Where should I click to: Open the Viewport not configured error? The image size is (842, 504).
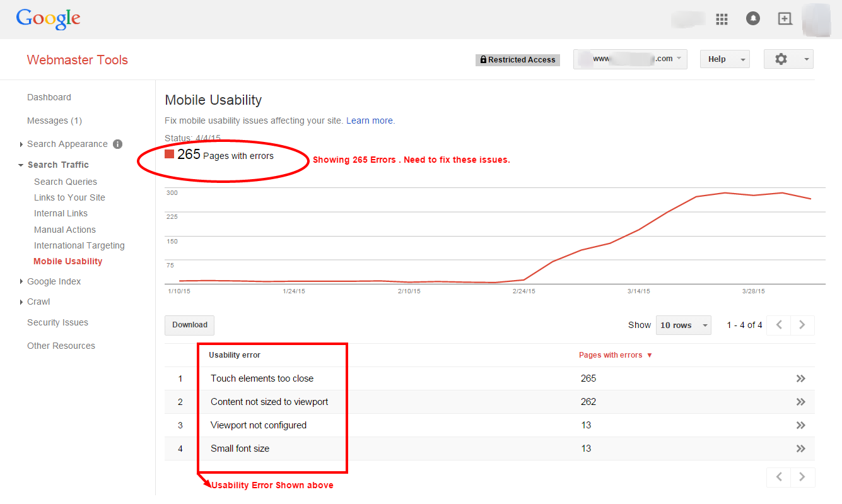259,425
